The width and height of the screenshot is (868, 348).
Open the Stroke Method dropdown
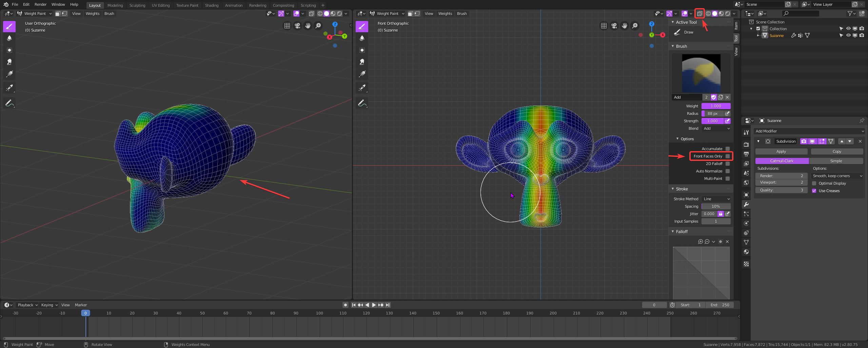716,199
